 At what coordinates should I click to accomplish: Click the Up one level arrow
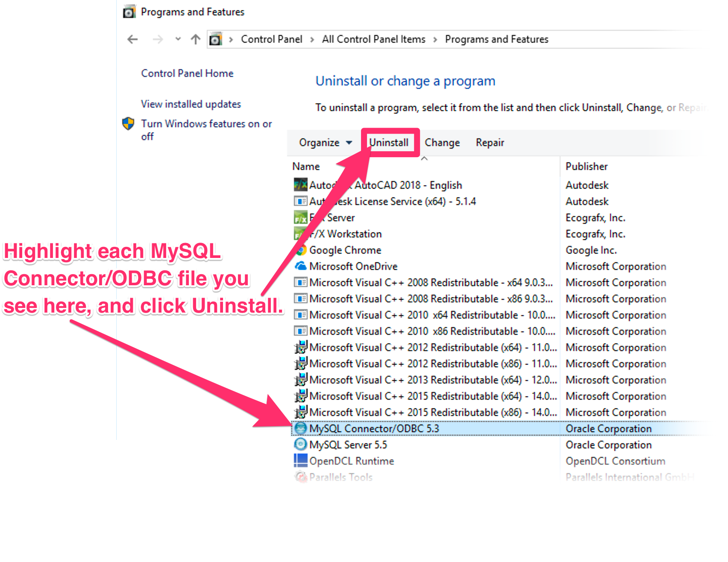tap(196, 39)
